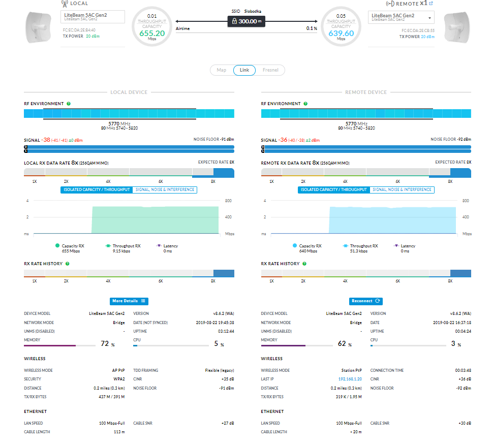Click the Reconnect button
Image resolution: width=492 pixels, height=448 pixels.
(x=366, y=301)
